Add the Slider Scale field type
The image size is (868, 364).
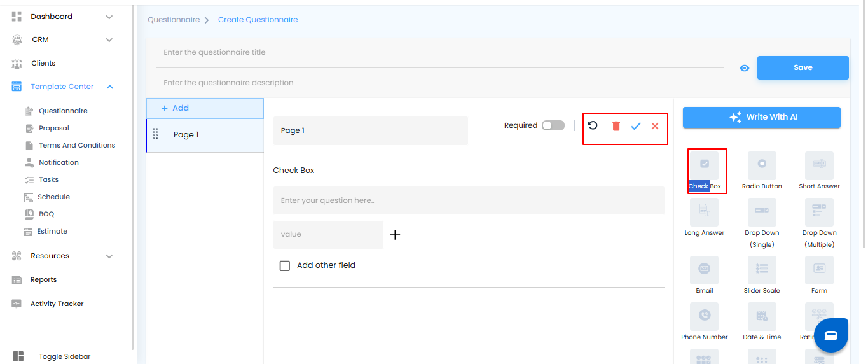(762, 270)
